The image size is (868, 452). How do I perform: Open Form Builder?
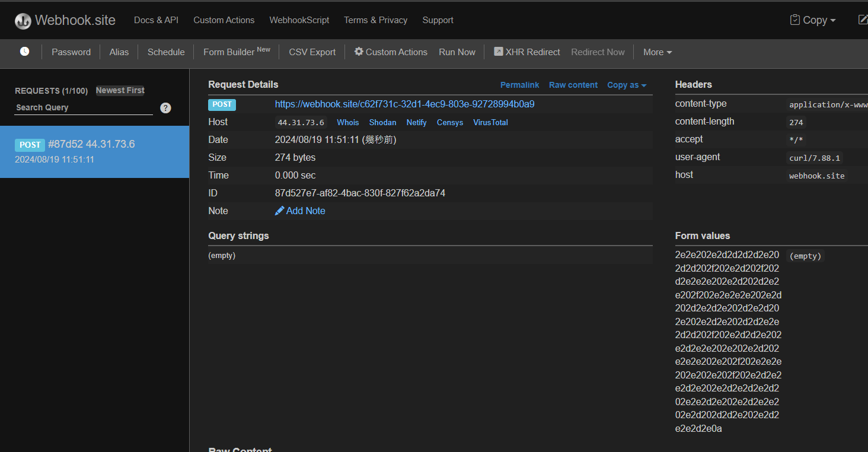coord(237,52)
